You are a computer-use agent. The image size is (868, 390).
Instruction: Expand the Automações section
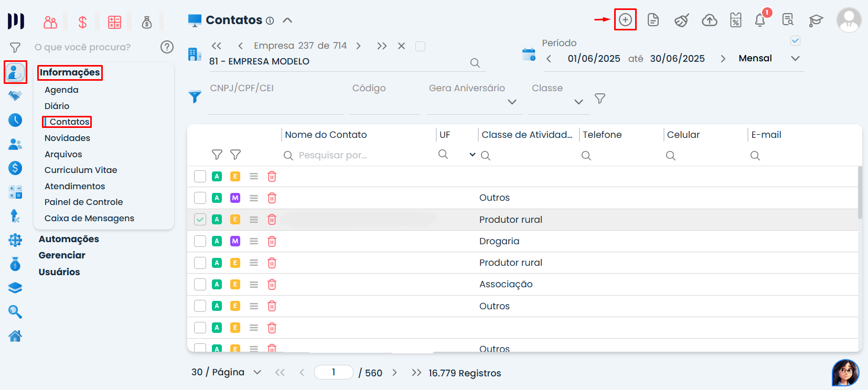[x=69, y=239]
